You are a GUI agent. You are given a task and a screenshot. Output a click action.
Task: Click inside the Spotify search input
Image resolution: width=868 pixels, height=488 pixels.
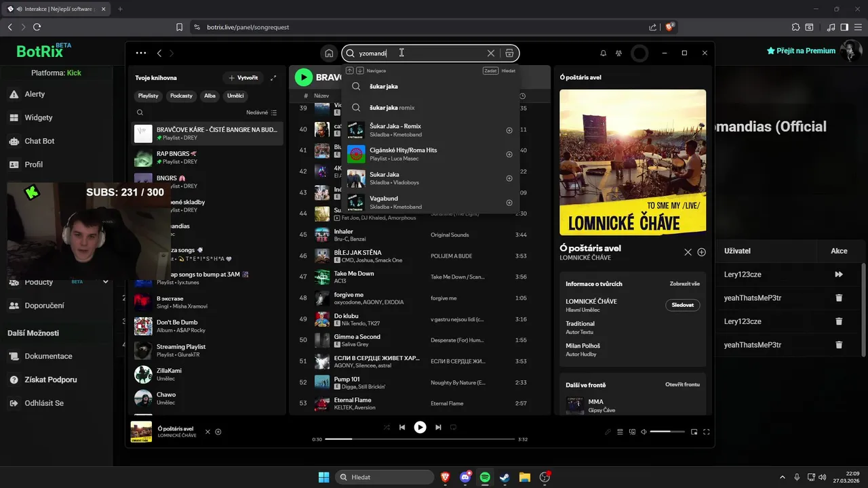click(x=420, y=53)
